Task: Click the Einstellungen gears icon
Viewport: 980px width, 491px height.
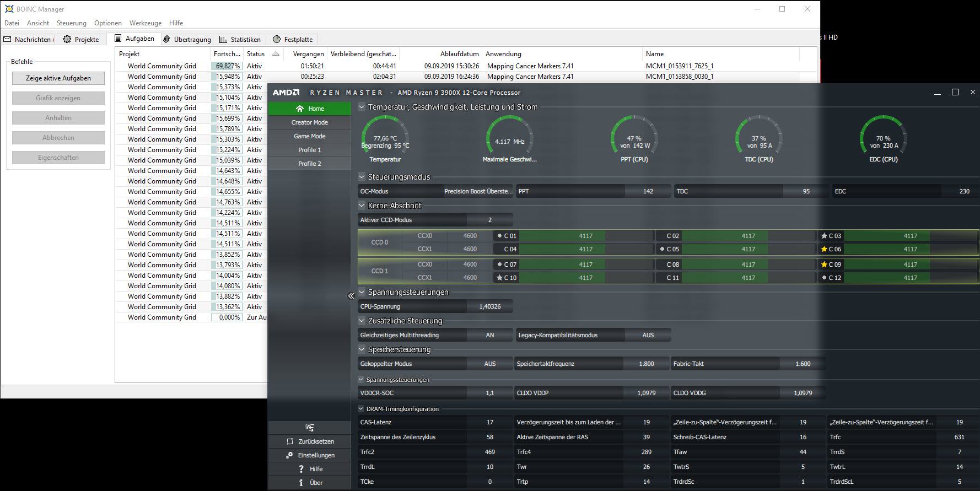Action: (x=289, y=455)
